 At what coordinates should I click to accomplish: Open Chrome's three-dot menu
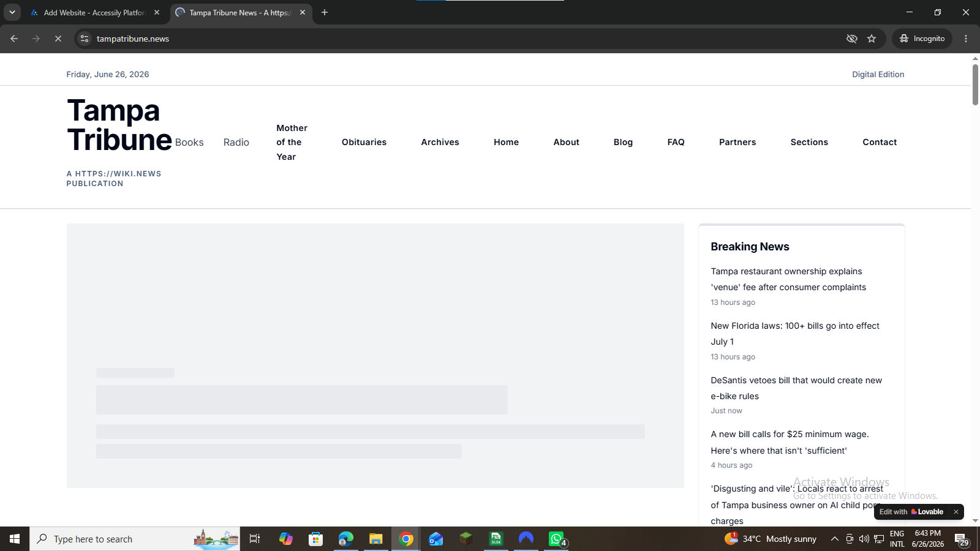click(966, 39)
